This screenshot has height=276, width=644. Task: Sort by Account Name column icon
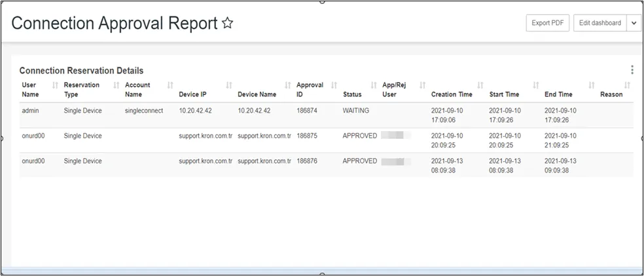click(170, 85)
